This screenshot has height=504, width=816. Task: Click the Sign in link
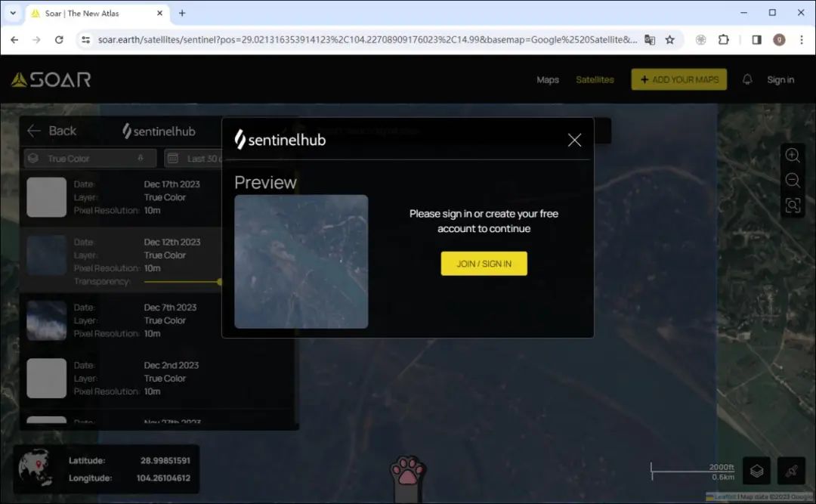(780, 79)
